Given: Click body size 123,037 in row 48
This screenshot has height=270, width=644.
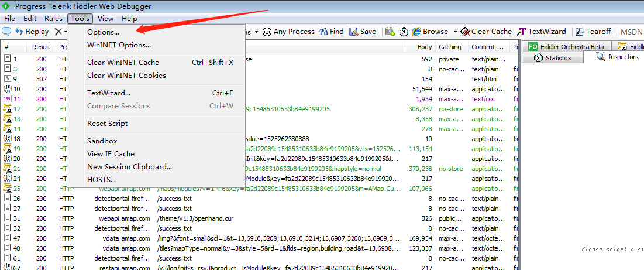Looking at the screenshot, I should (421, 248).
